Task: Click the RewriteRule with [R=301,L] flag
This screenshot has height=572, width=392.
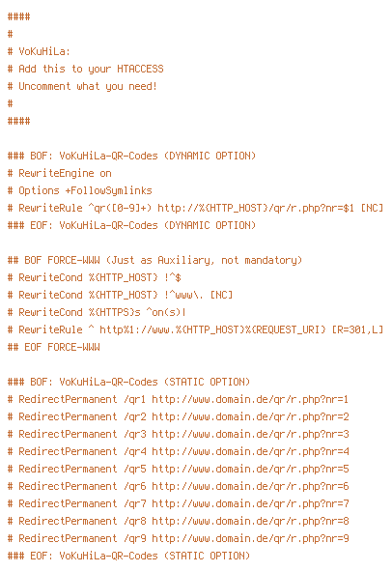Action: tap(195, 329)
